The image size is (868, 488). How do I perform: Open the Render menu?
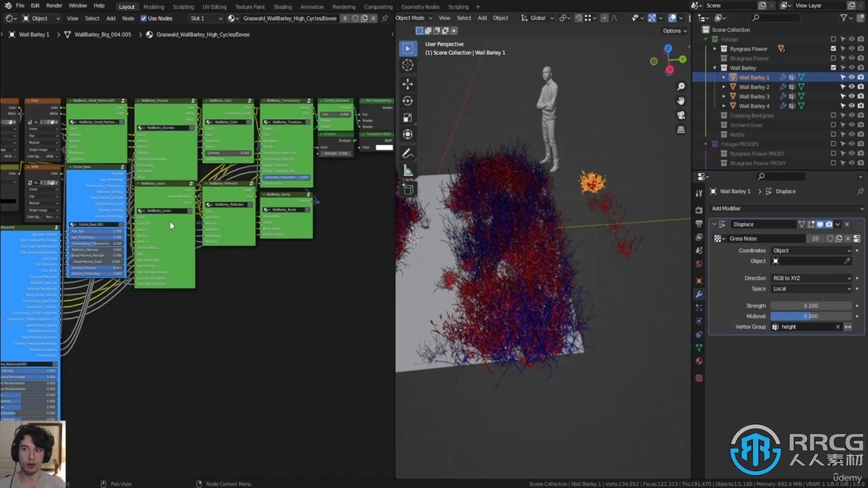54,5
